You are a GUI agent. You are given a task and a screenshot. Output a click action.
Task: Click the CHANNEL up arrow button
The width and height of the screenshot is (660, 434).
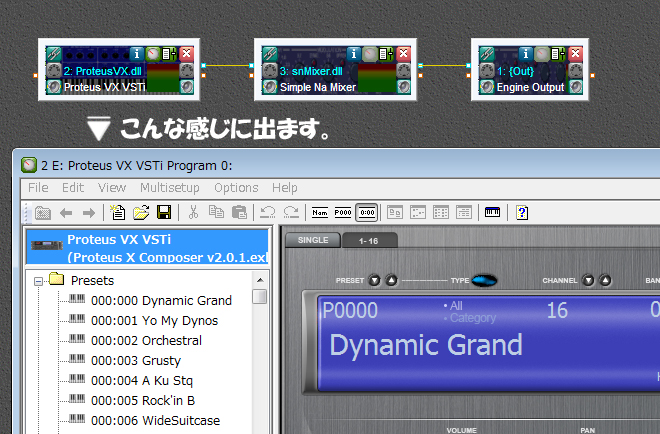605,280
